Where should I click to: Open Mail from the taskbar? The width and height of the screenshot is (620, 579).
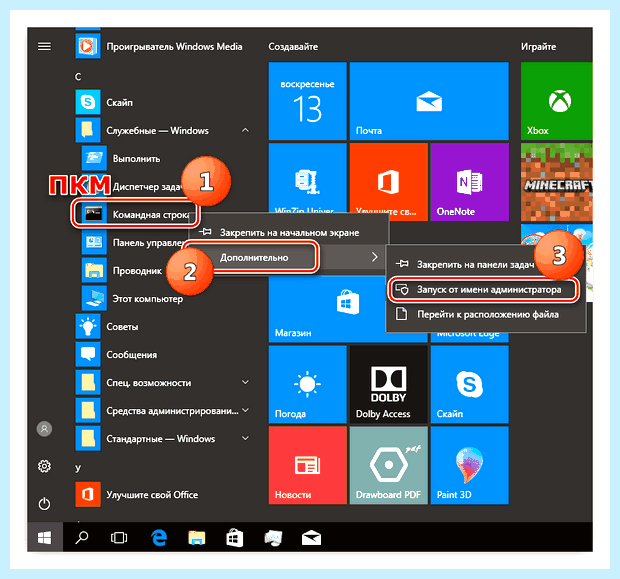tap(312, 537)
